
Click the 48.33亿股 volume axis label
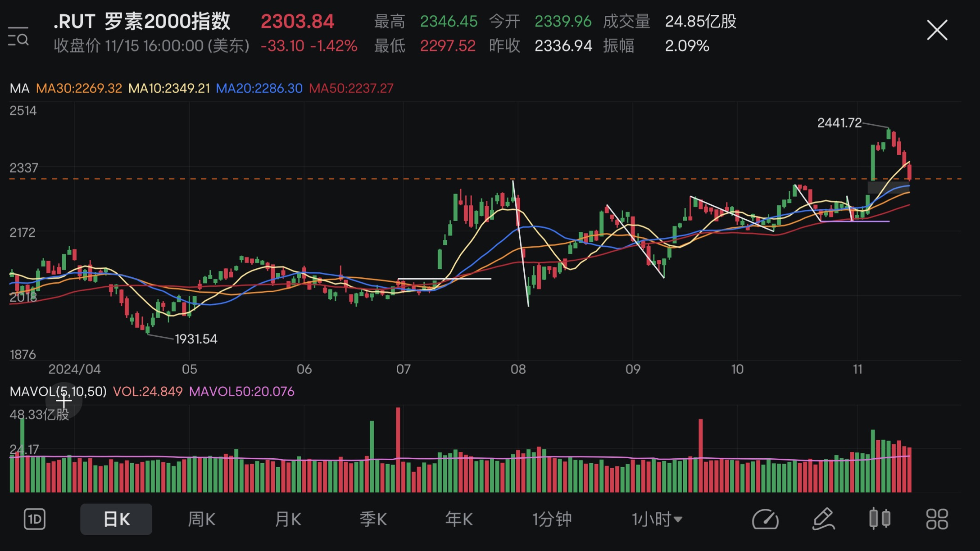click(x=39, y=415)
